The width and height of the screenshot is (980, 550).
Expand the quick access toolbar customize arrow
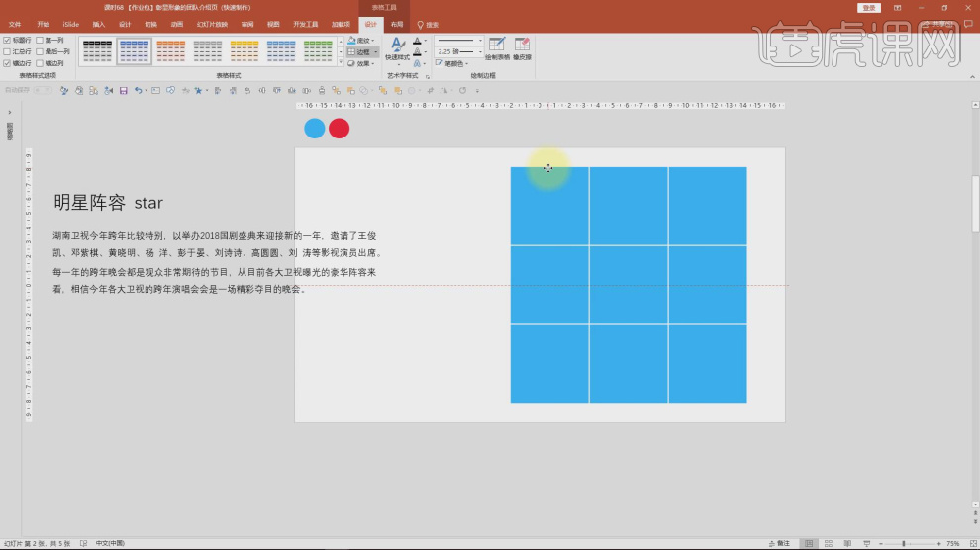point(477,91)
